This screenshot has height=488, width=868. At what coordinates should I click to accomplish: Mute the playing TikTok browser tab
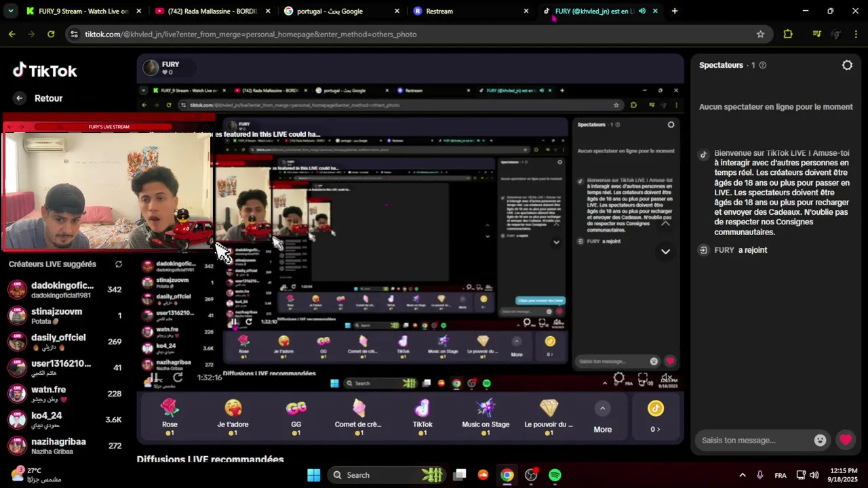(x=642, y=11)
